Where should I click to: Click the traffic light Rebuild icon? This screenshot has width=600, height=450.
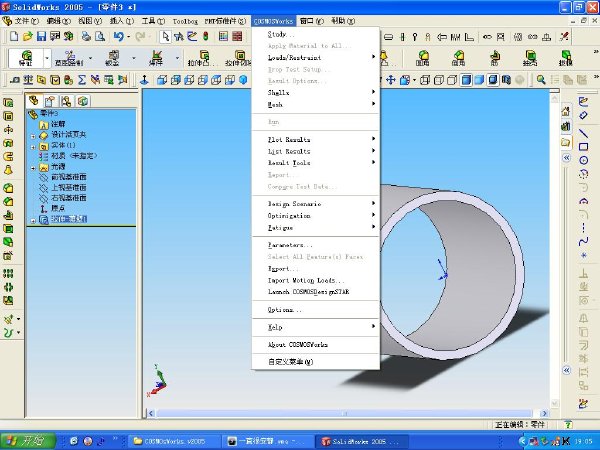(x=206, y=36)
